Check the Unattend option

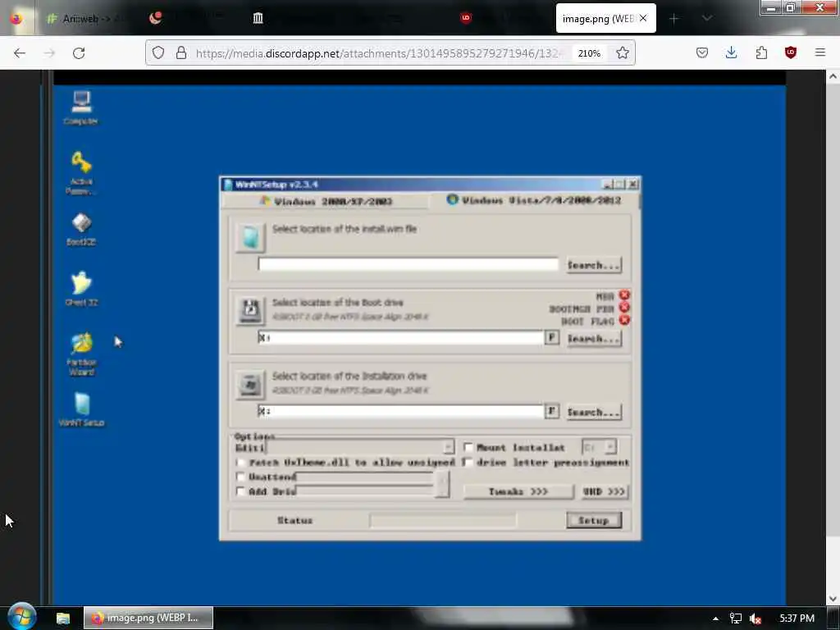click(240, 477)
